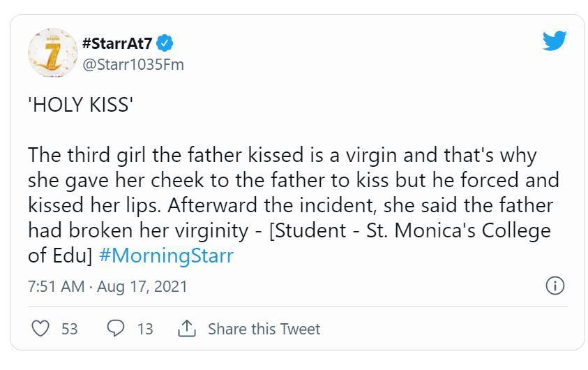Like the tweet with heart icon

[x=42, y=329]
